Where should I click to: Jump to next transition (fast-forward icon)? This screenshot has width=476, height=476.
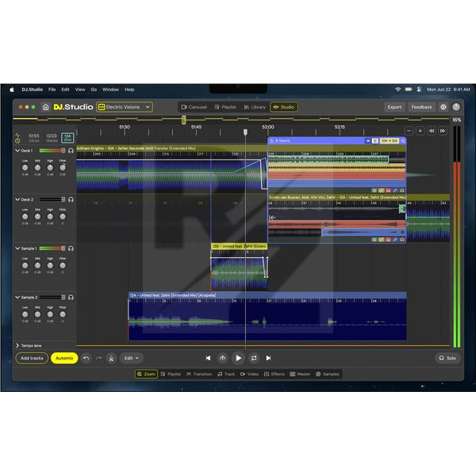pyautogui.click(x=443, y=131)
